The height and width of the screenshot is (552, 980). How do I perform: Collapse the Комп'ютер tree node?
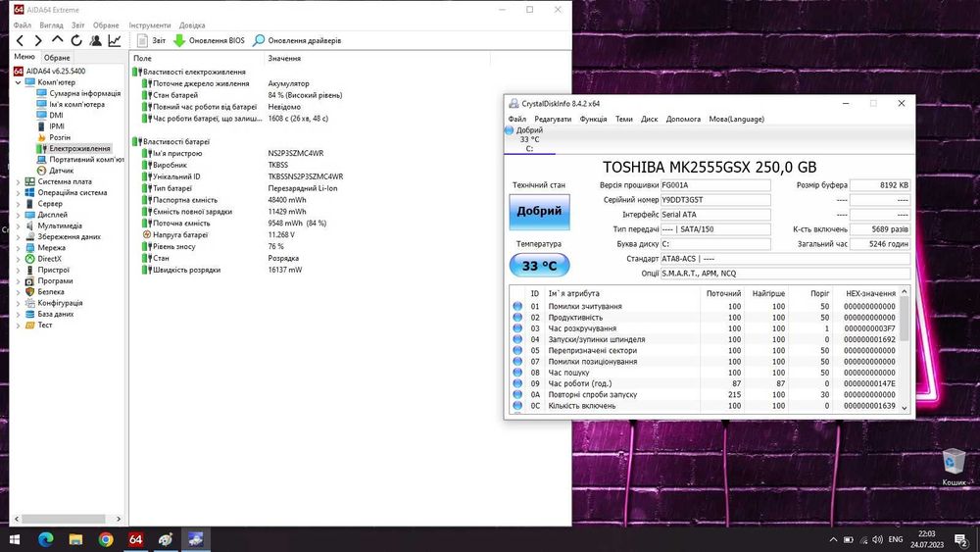click(x=18, y=82)
